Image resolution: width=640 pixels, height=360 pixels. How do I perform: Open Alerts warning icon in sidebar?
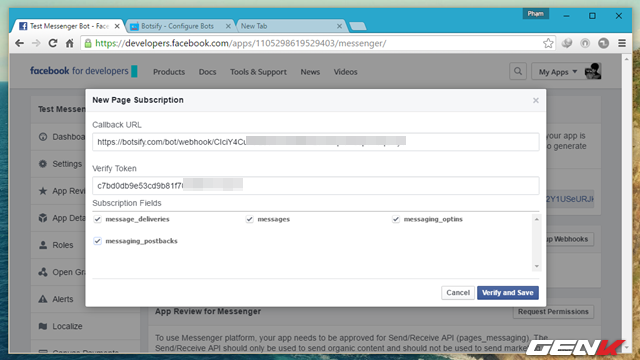[x=43, y=299]
